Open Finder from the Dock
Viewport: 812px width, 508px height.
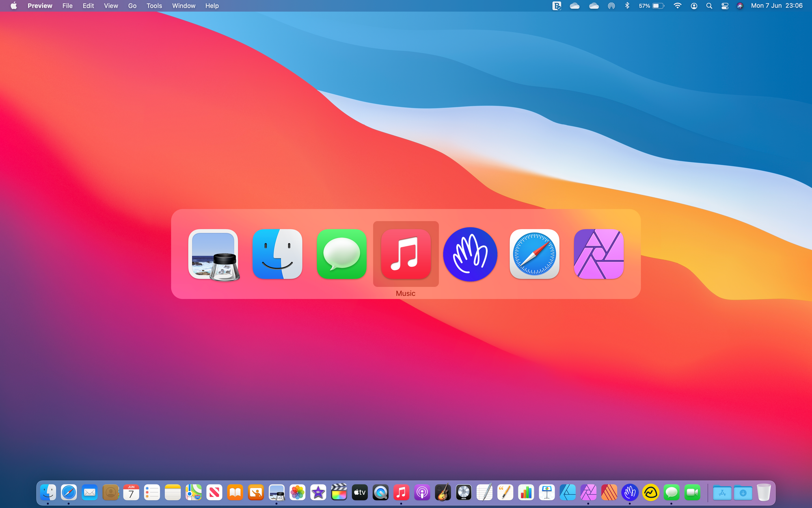(x=48, y=493)
